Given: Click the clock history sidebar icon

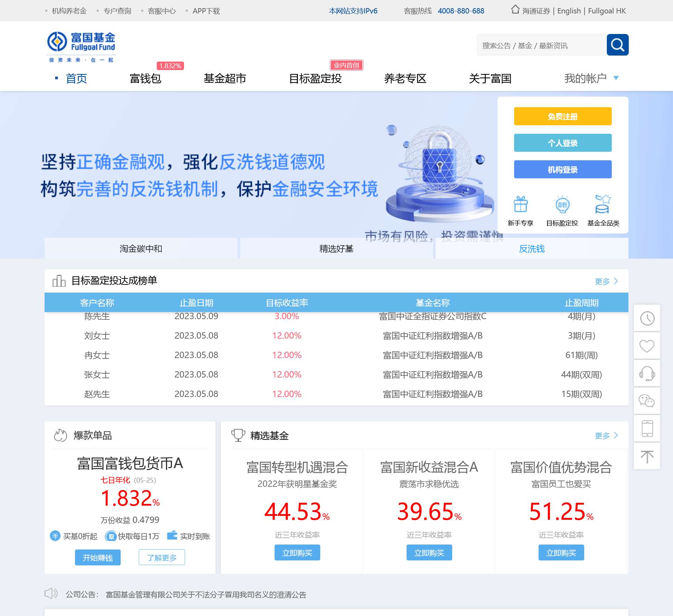Looking at the screenshot, I should (x=647, y=318).
